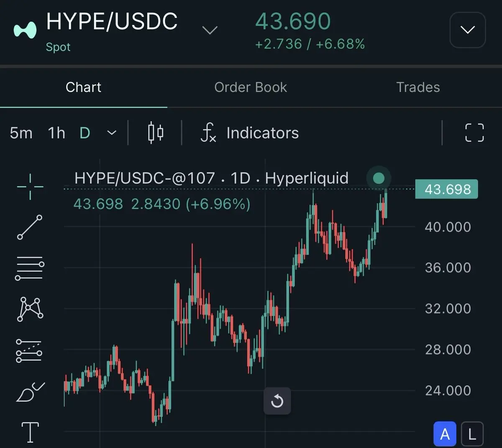The image size is (502, 448).
Task: Open the forecasting and measurement tool
Action: click(x=29, y=350)
